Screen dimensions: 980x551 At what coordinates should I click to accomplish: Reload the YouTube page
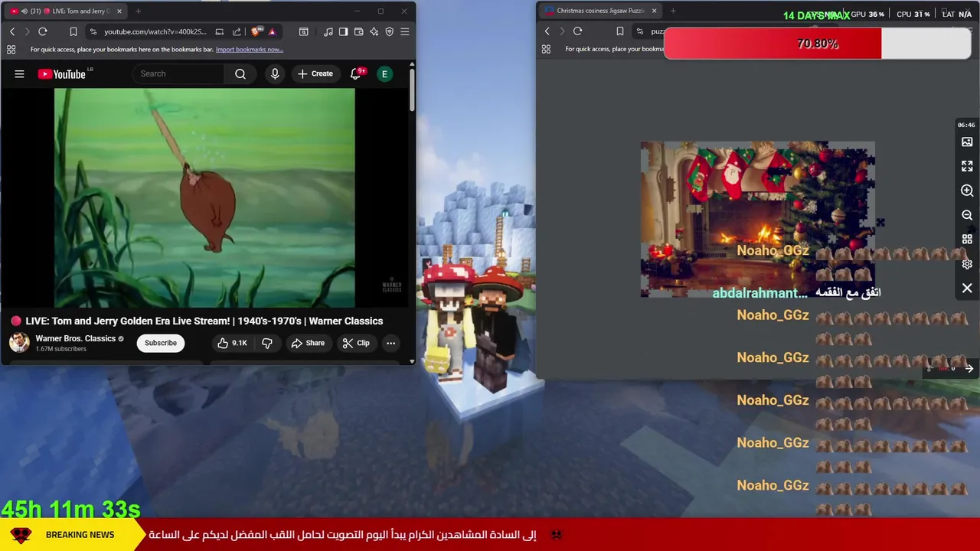pos(43,31)
